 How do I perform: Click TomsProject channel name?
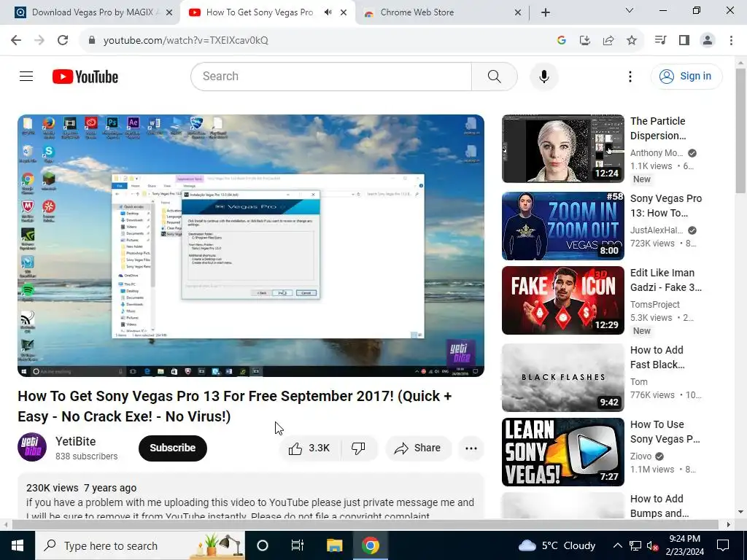pyautogui.click(x=654, y=304)
